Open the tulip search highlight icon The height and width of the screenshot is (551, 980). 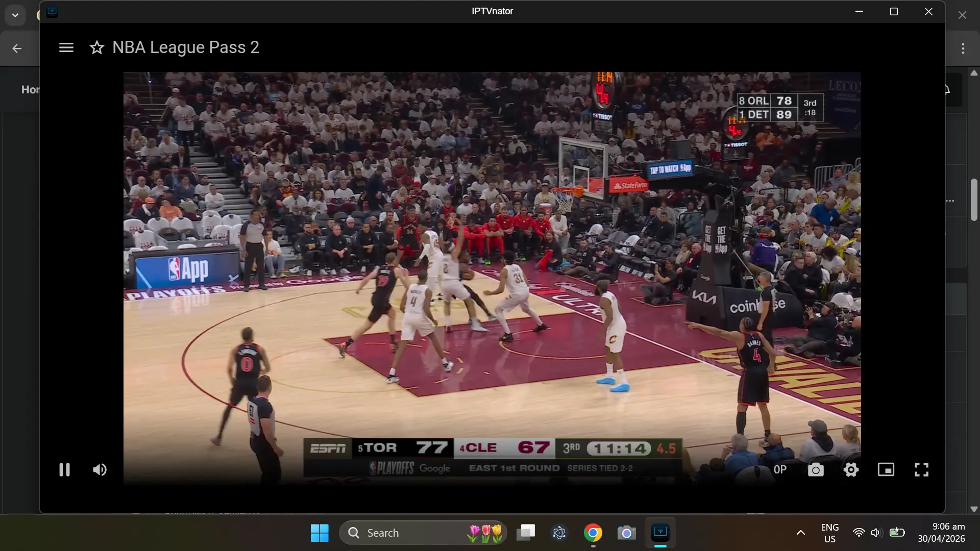tap(485, 533)
